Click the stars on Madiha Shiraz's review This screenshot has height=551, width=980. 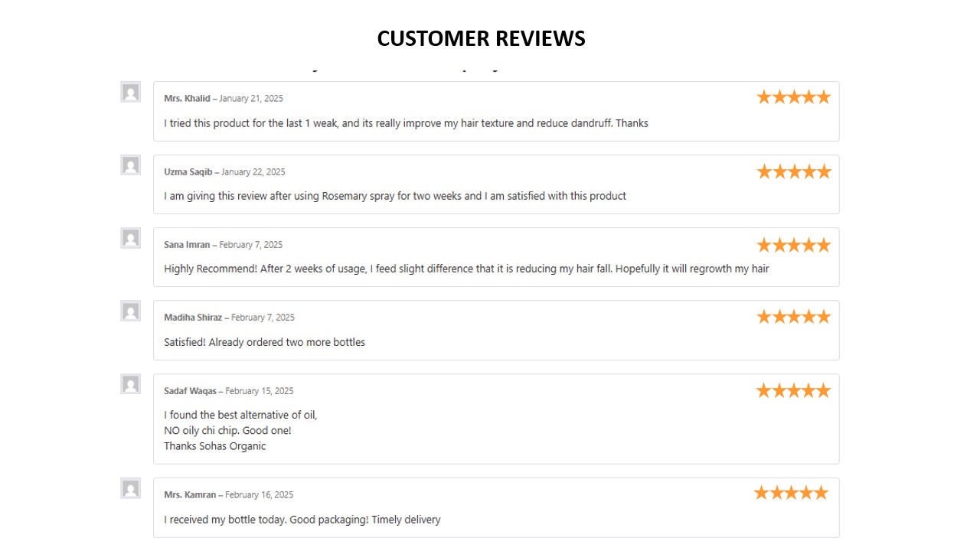(793, 317)
